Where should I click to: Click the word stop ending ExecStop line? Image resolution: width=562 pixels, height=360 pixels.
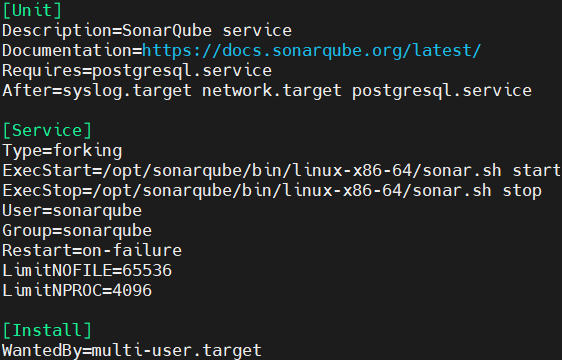click(x=522, y=191)
